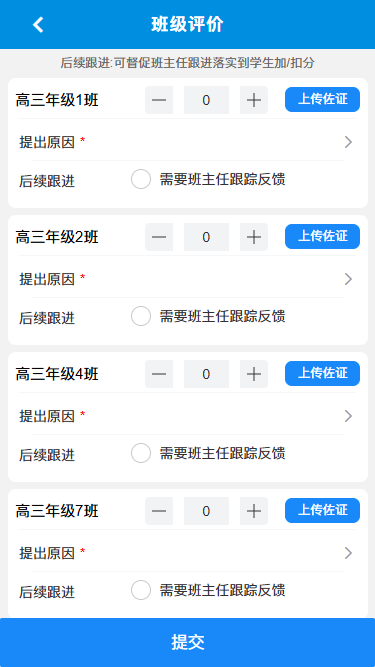Increase score for 高三年级1班
The height and width of the screenshot is (667, 375).
[254, 100]
